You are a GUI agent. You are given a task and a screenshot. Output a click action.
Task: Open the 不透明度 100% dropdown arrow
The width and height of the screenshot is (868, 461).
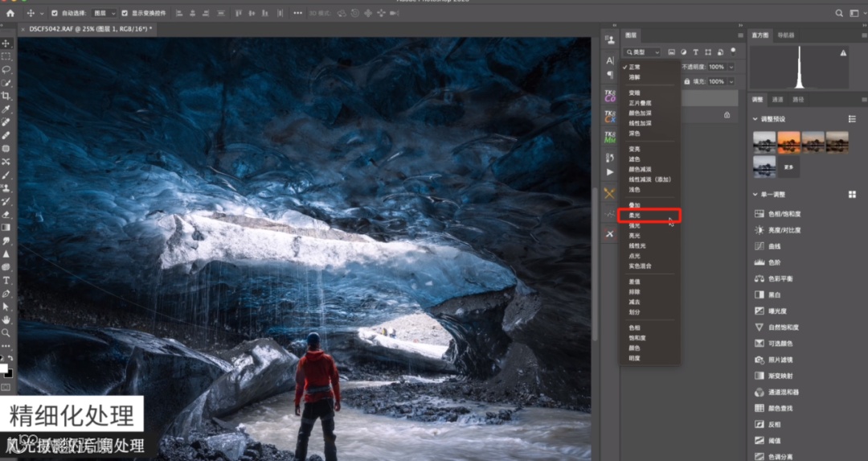tap(731, 67)
